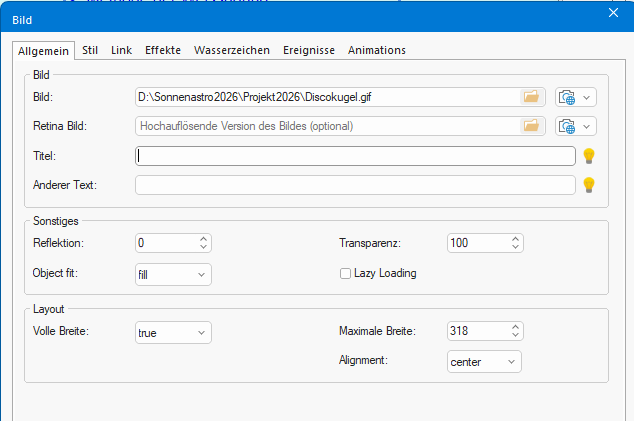This screenshot has width=634, height=421.
Task: Focus the Bild file path field
Action: click(325, 97)
